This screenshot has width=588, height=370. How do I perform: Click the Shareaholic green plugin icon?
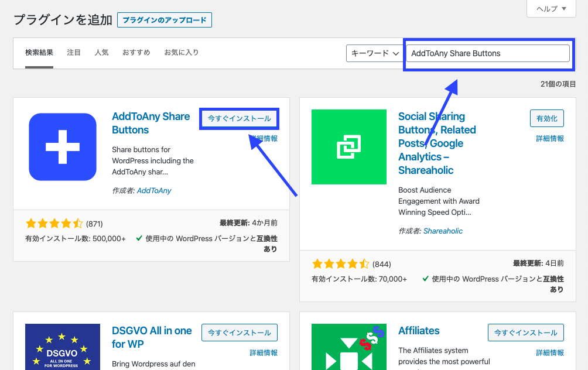pos(348,147)
